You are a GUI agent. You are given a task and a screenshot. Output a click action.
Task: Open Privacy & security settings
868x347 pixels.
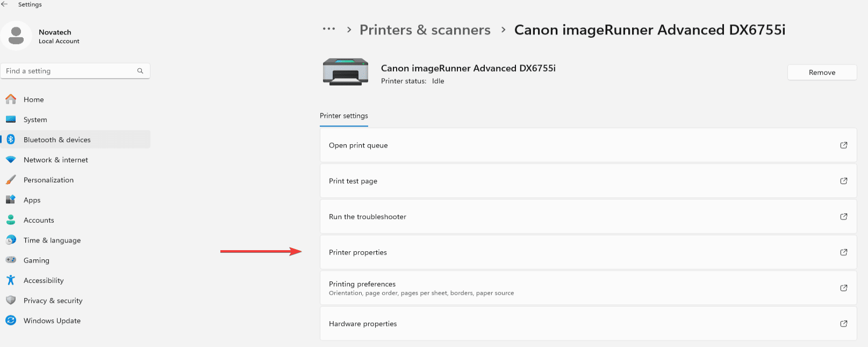(75, 300)
